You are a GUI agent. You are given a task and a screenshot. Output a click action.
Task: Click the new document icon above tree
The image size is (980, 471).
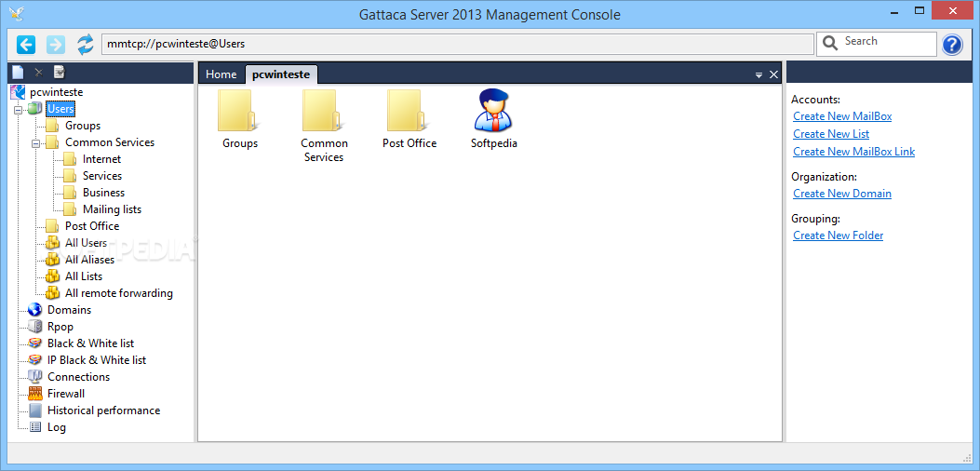pos(18,73)
